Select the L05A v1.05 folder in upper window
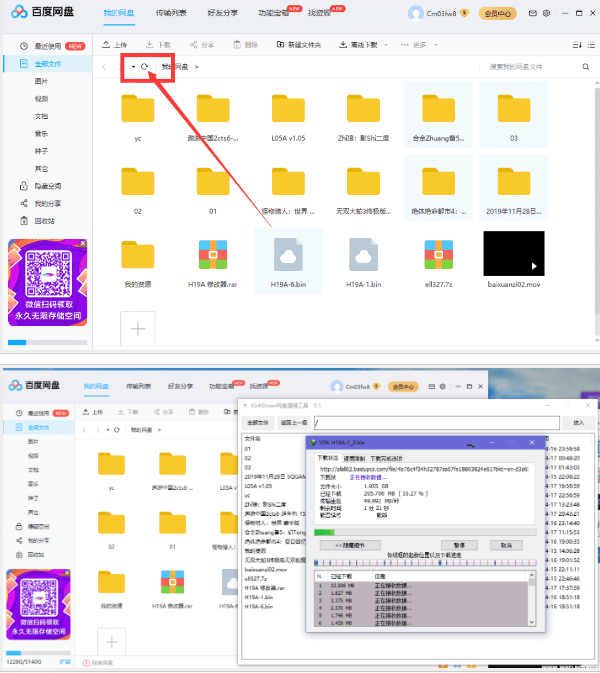Viewport: 600px width, 673px height. pyautogui.click(x=288, y=116)
